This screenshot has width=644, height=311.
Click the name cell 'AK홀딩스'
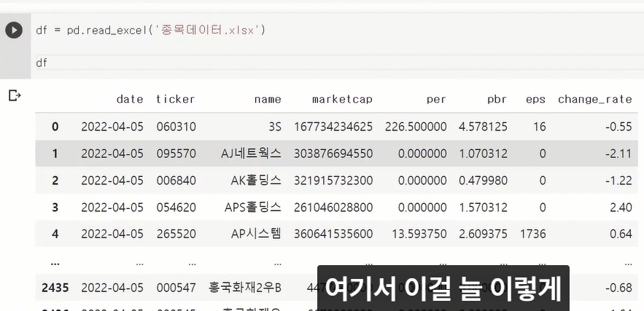click(256, 181)
